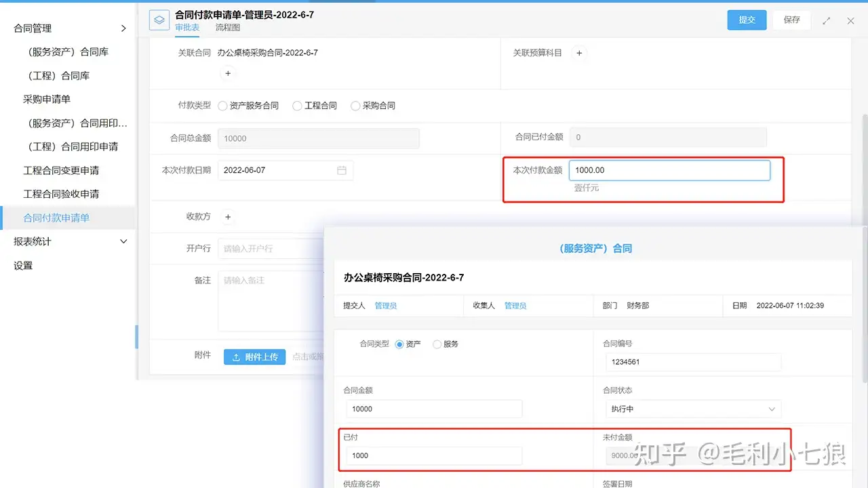Click the 开户行 input field

[271, 249]
